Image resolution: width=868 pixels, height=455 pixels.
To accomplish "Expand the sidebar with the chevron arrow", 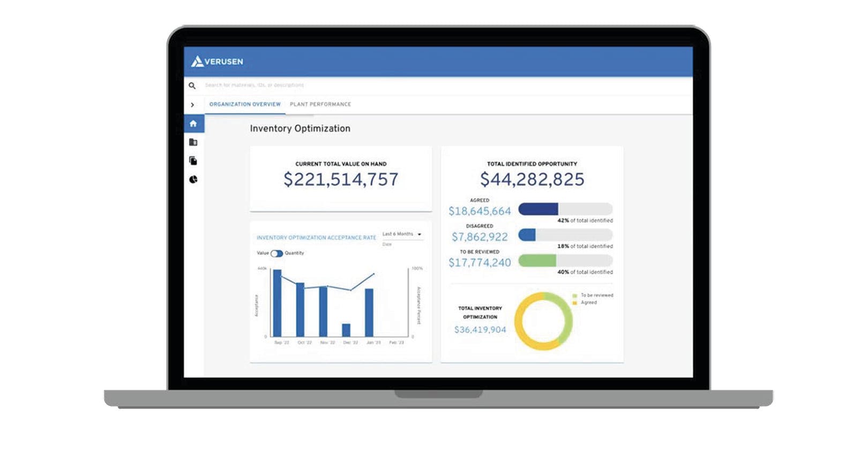I will point(192,105).
